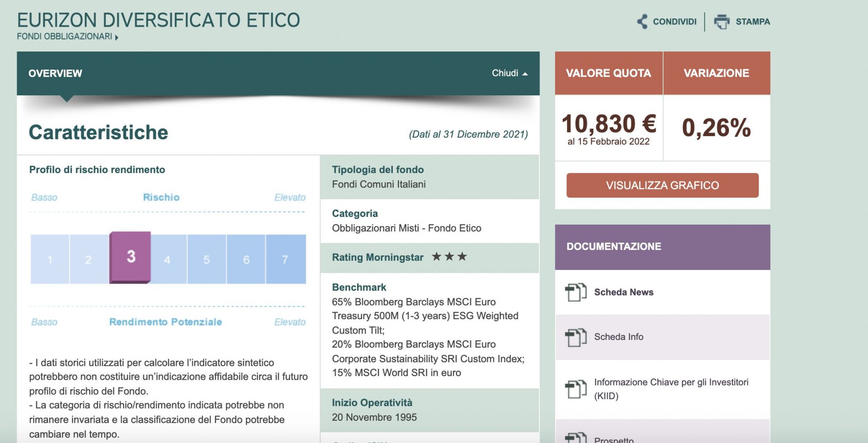Viewport: 868px width, 443px height.
Task: Select risk level 4 box
Action: 168,259
